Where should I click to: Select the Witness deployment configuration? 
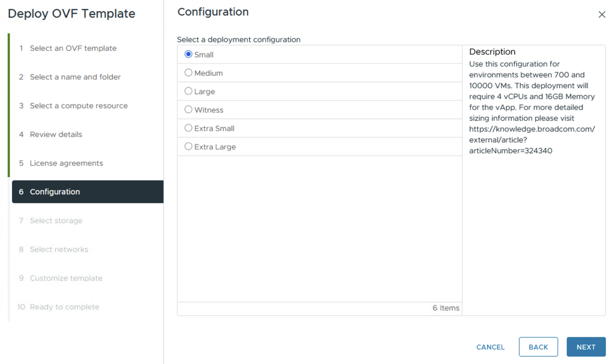188,110
